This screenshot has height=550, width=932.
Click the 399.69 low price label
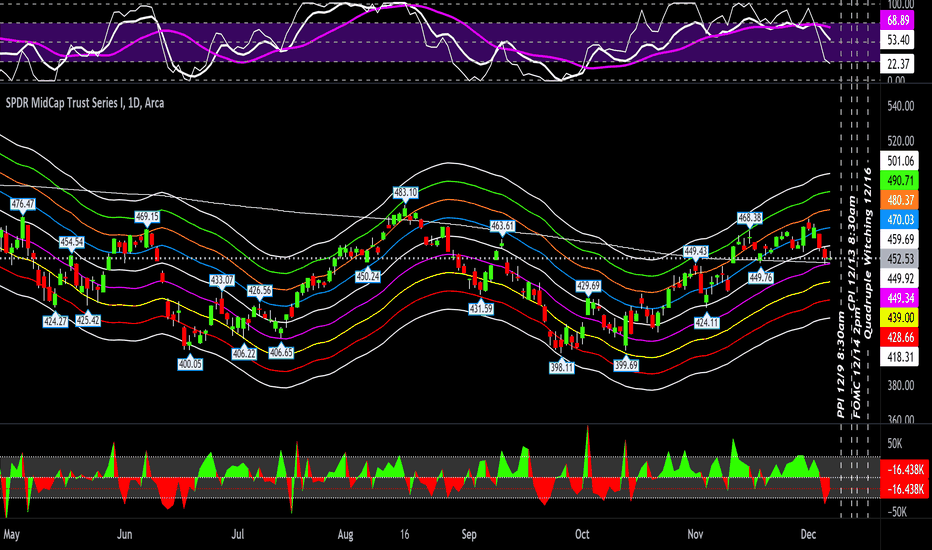tap(626, 365)
